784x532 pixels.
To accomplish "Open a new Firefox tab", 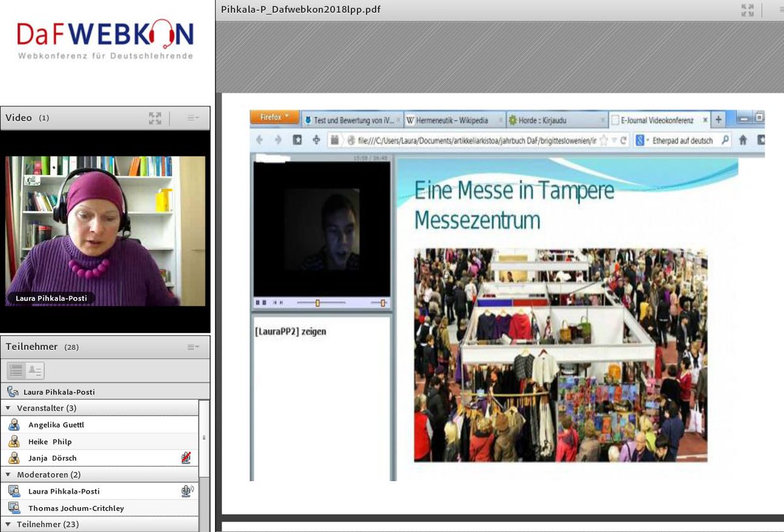I will [x=719, y=120].
